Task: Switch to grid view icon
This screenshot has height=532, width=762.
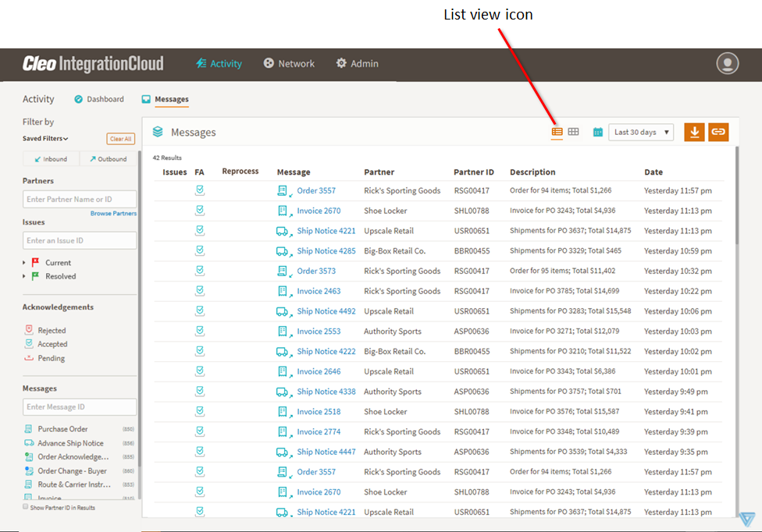Action: pos(573,132)
